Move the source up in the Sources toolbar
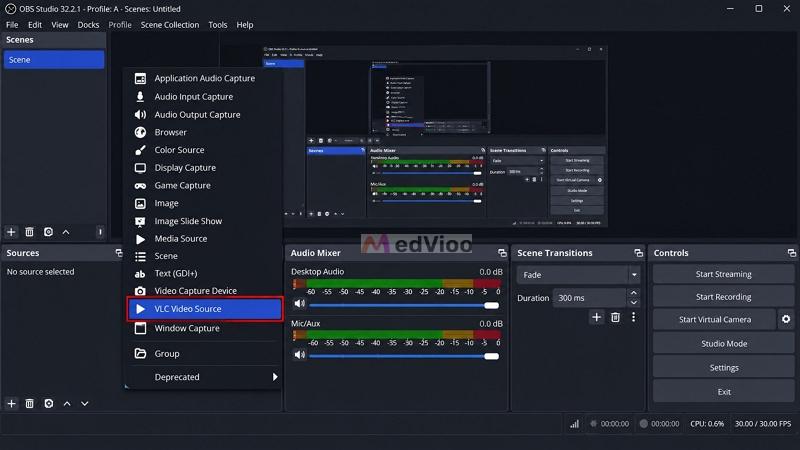The height and width of the screenshot is (450, 800). pyautogui.click(x=67, y=404)
